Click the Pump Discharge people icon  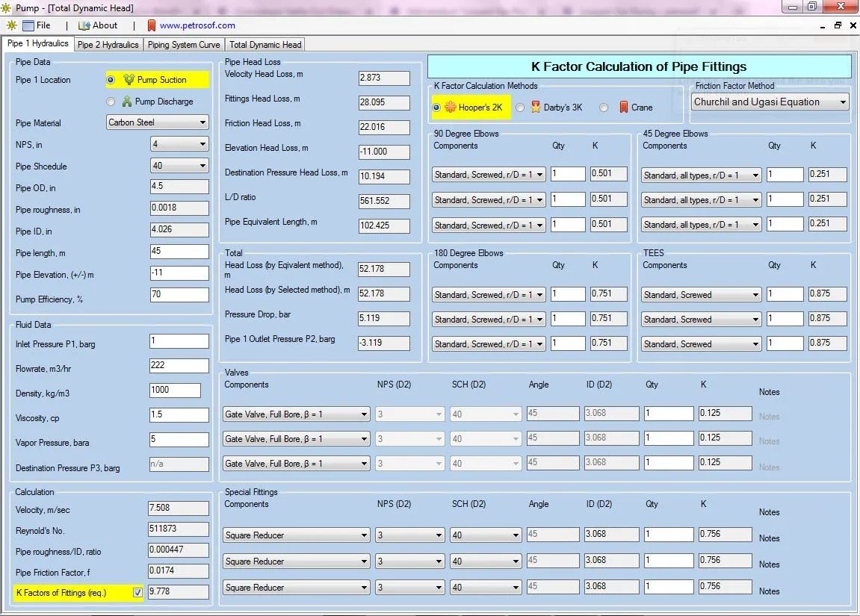coord(127,102)
